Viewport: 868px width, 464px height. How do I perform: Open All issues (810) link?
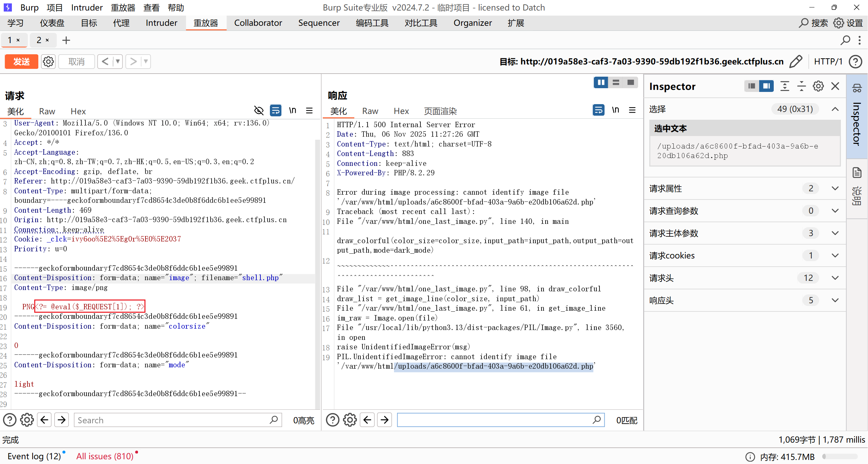coord(105,456)
